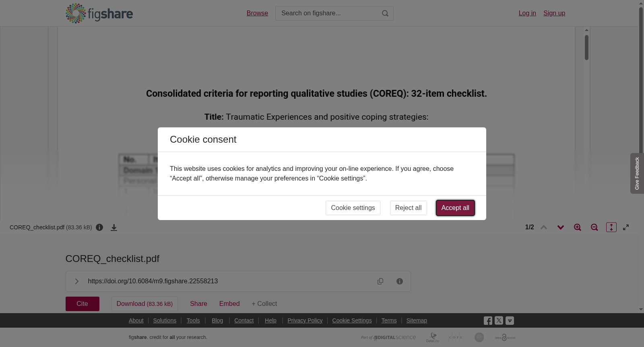Open figshare X (Twitter) icon

click(x=499, y=321)
